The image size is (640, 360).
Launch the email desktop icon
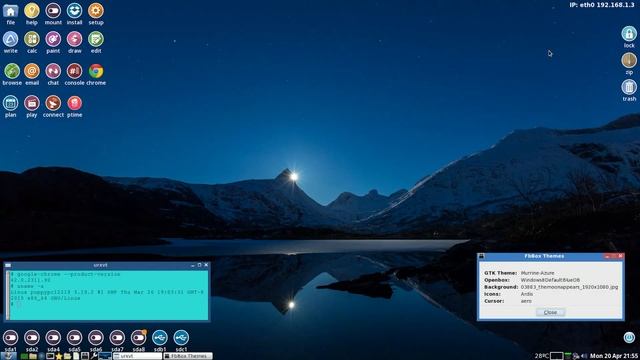tap(32, 71)
